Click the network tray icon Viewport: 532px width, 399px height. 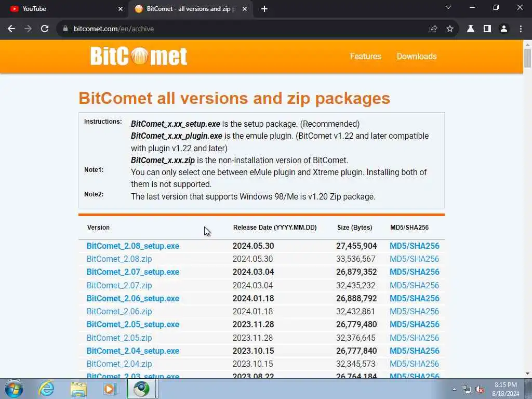tap(467, 390)
